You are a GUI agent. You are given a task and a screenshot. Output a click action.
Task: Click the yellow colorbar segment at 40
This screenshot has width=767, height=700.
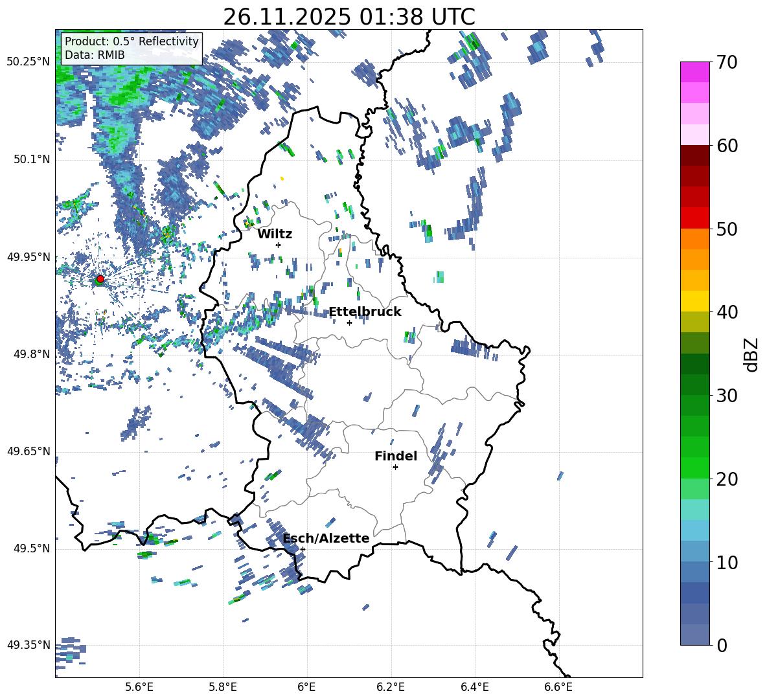[694, 301]
